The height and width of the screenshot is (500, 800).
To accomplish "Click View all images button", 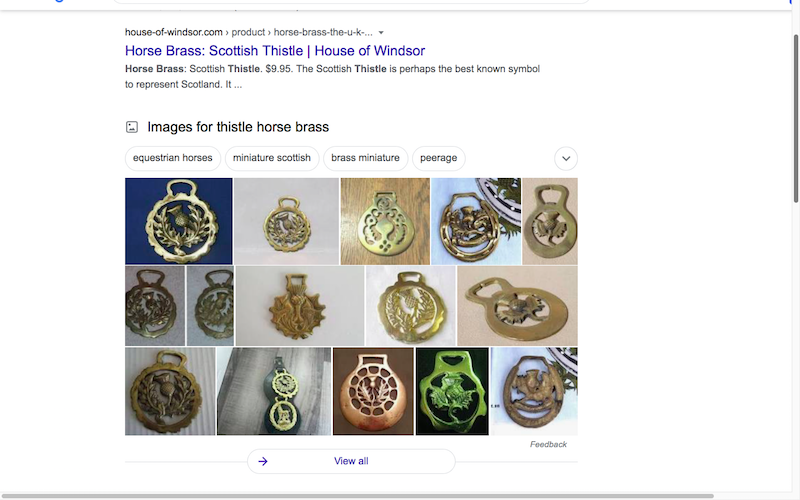I will [351, 461].
